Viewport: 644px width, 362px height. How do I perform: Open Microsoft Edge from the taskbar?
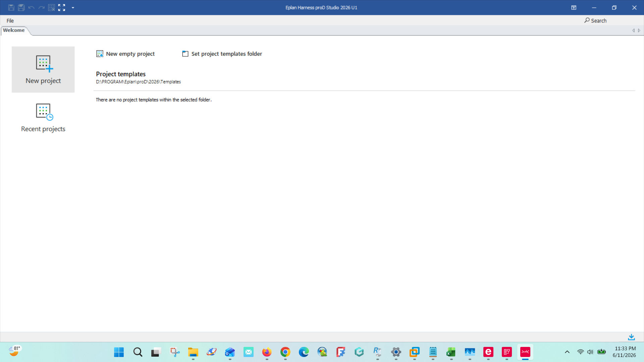click(x=304, y=352)
